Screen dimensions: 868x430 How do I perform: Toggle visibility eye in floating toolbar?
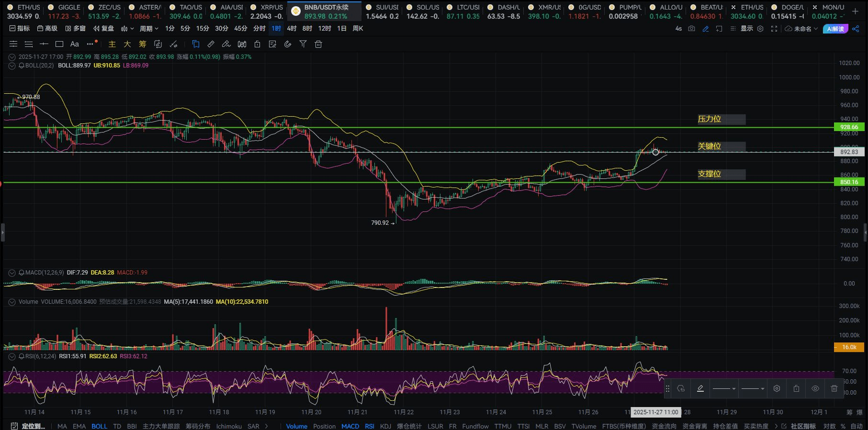pos(815,388)
